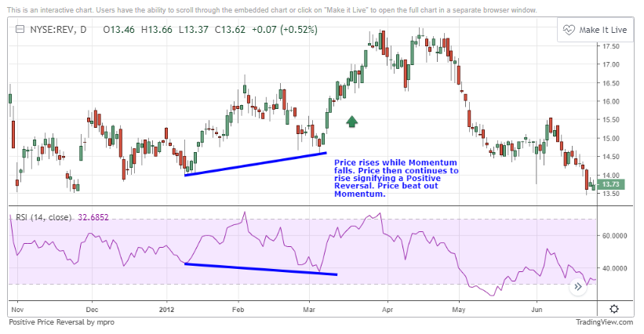This screenshot has width=644, height=334.
Task: Click the 13.73 current price label
Action: tap(611, 185)
